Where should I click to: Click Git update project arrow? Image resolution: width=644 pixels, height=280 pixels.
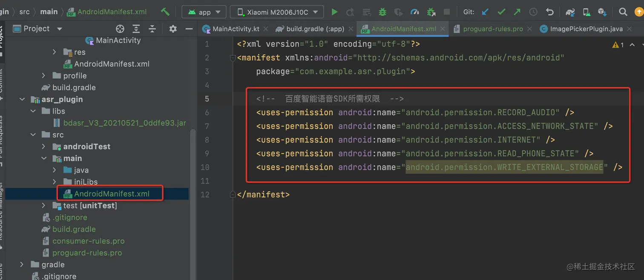(485, 12)
